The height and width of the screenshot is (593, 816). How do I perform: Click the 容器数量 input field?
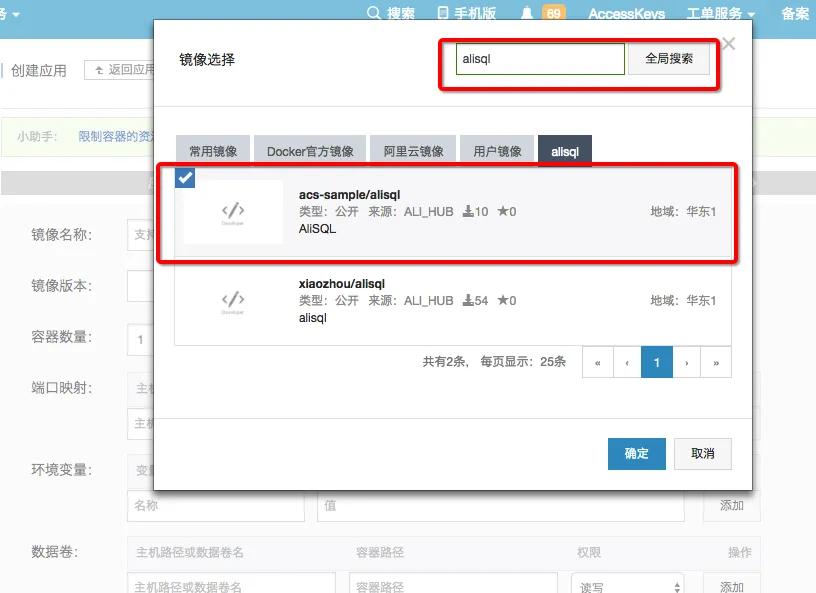tap(141, 339)
